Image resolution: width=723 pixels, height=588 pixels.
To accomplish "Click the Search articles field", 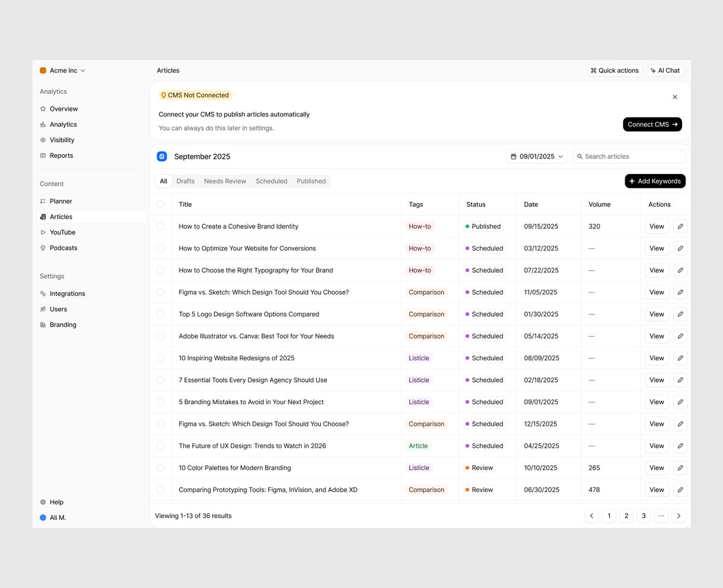I will (629, 157).
